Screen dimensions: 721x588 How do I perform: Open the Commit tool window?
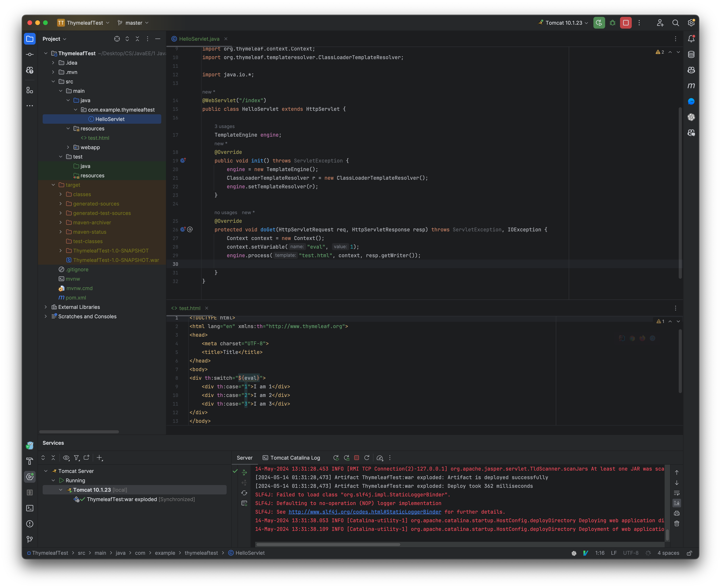(x=30, y=54)
